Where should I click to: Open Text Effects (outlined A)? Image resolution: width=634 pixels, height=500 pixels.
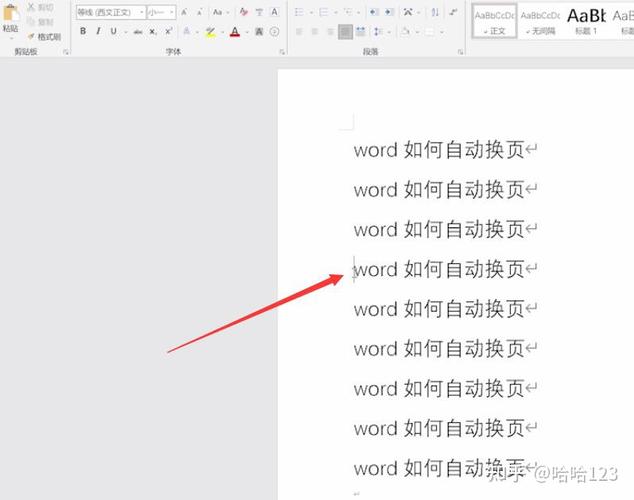coord(187,31)
